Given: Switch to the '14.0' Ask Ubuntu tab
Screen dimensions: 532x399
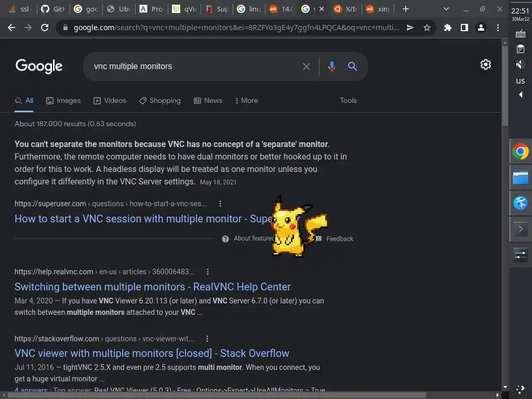Looking at the screenshot, I should coord(281,9).
